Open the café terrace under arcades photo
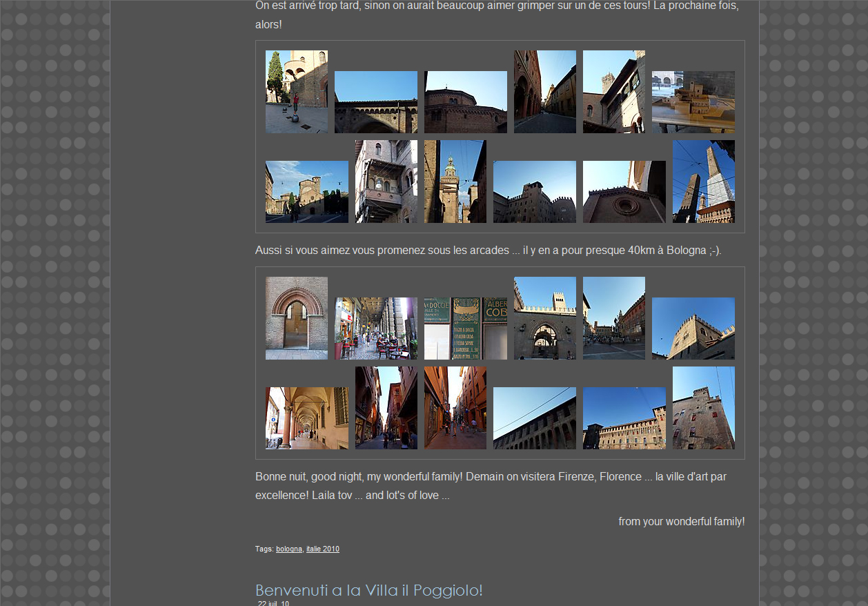Viewport: 868px width, 606px height. [375, 329]
